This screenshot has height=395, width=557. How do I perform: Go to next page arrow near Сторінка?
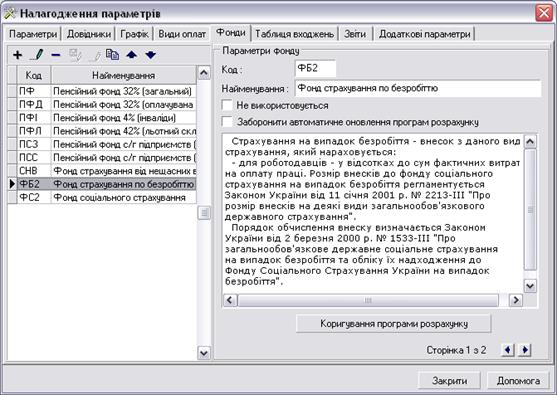(x=525, y=350)
